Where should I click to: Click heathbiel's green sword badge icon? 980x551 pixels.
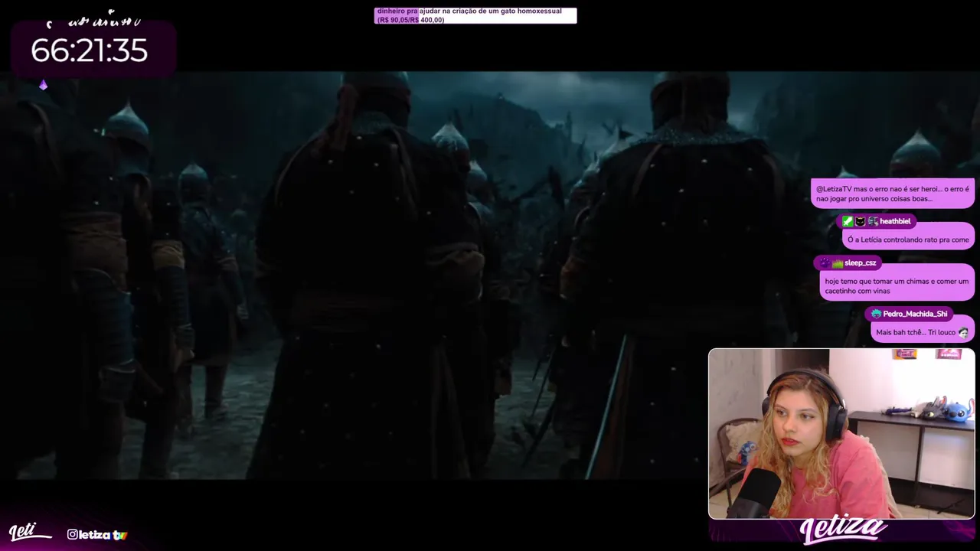pos(848,221)
